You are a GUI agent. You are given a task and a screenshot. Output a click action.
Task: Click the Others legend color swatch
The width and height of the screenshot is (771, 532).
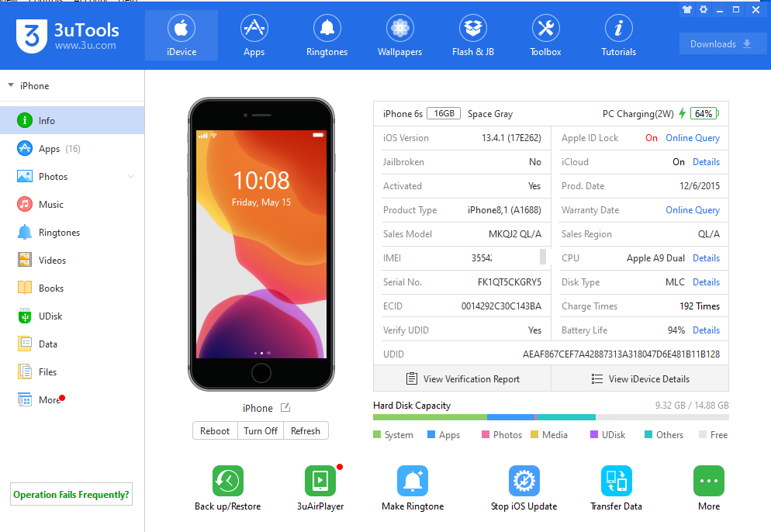(648, 434)
